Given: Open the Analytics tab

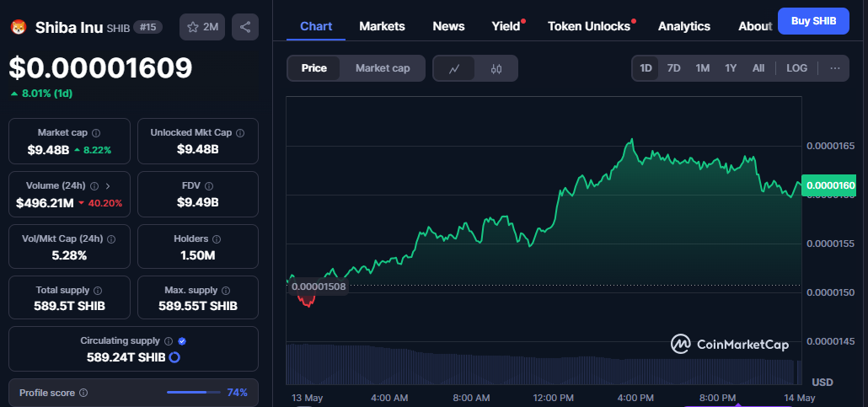Looking at the screenshot, I should coord(684,26).
